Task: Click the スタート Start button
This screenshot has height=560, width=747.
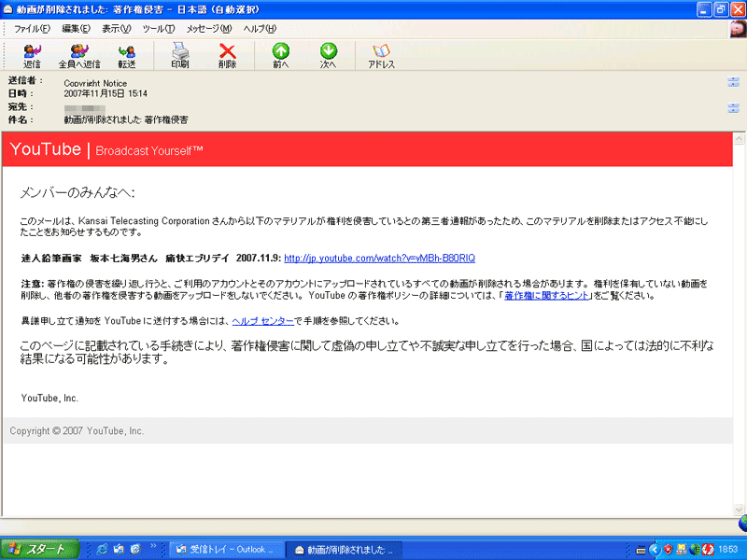Action: click(x=39, y=550)
